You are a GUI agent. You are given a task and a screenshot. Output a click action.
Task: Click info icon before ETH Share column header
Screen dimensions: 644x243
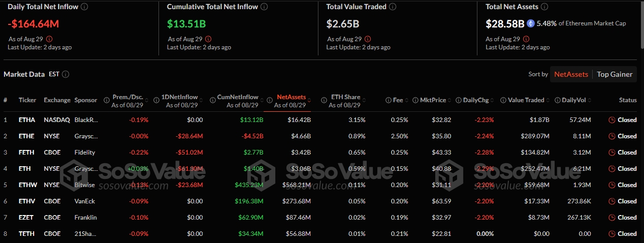pos(324,100)
